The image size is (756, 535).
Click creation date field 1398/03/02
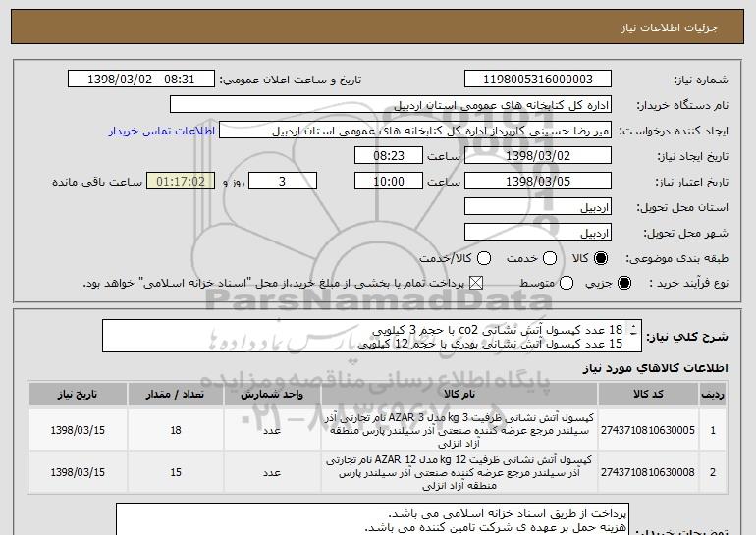[x=538, y=156]
